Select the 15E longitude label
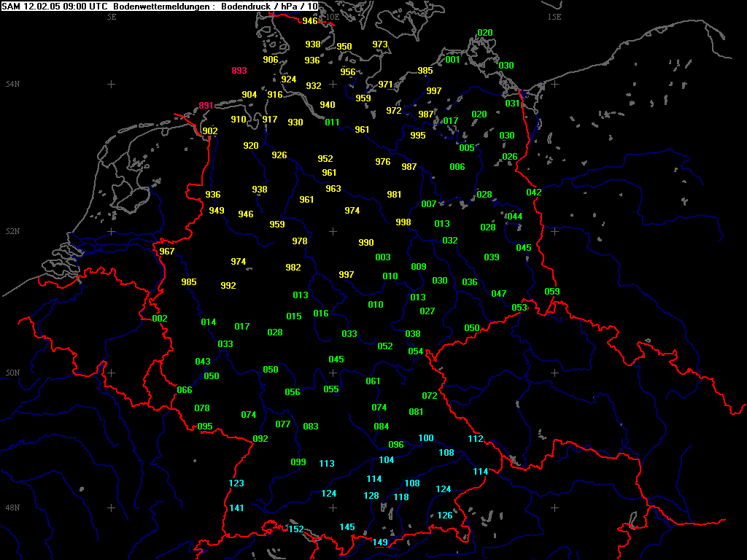 [554, 16]
